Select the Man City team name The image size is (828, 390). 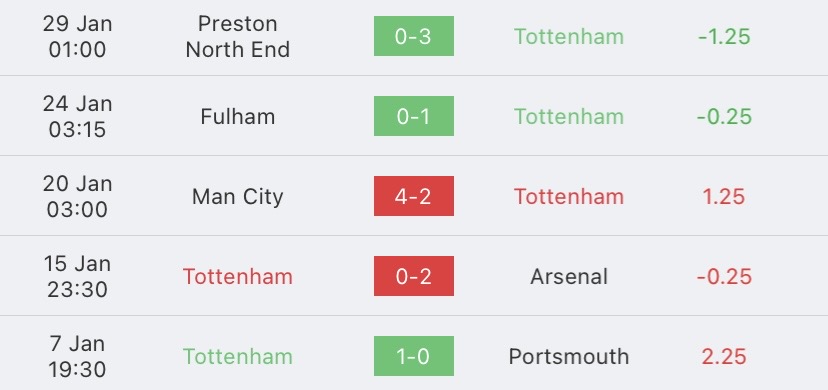click(x=238, y=196)
